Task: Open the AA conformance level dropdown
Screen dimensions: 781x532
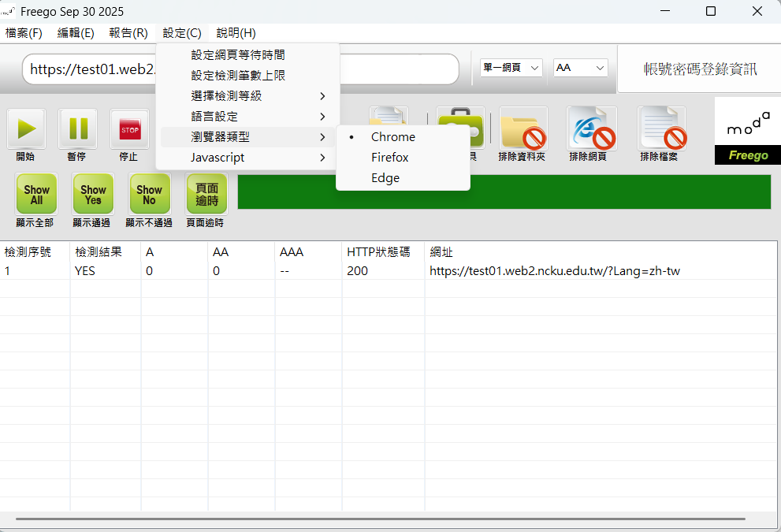Action: (x=580, y=69)
